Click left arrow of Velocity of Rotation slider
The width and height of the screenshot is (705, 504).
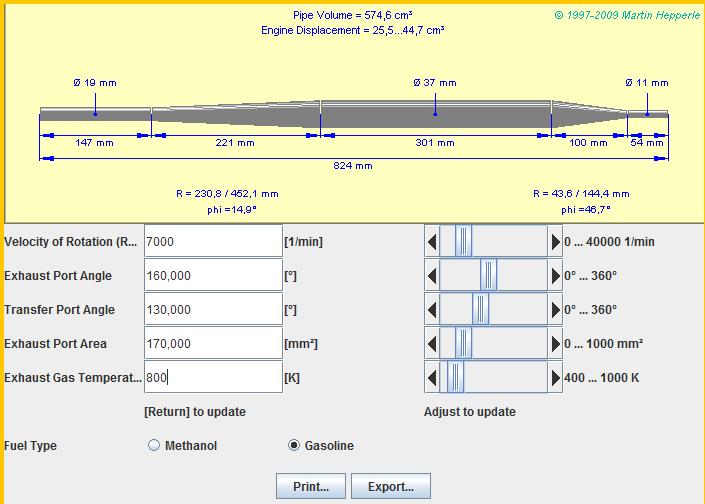pyautogui.click(x=432, y=242)
